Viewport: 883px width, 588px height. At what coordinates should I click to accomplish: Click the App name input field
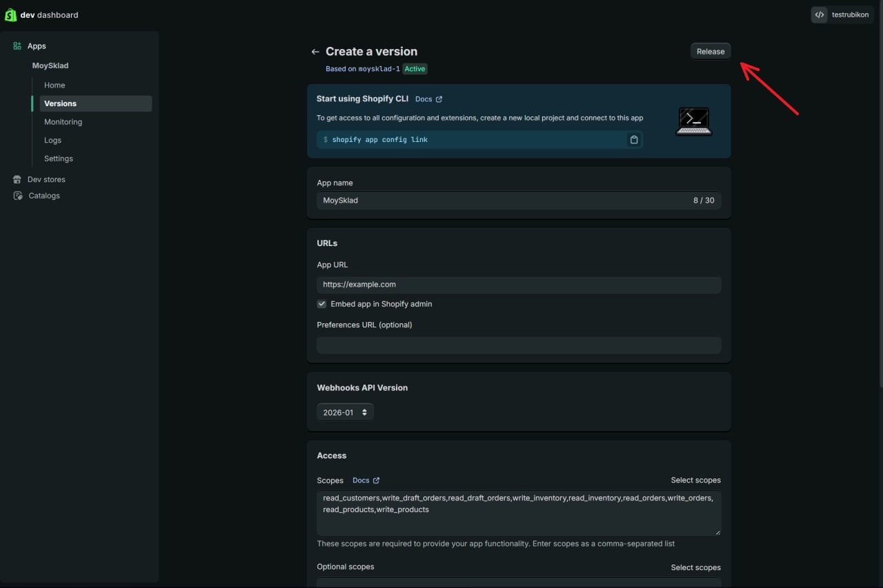519,201
